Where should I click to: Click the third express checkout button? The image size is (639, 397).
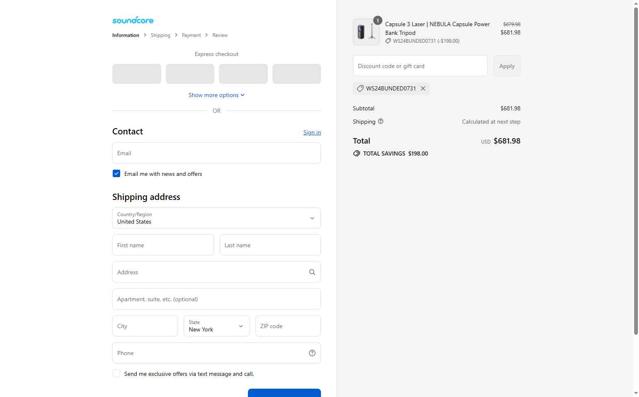tap(243, 74)
